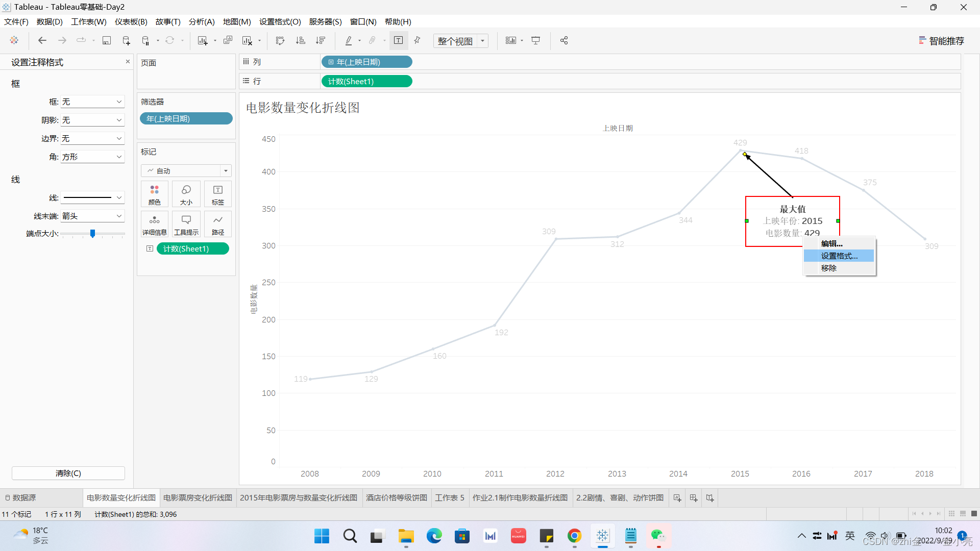980x551 pixels.
Task: Toggle the Fix axes pin button
Action: pyautogui.click(x=417, y=41)
